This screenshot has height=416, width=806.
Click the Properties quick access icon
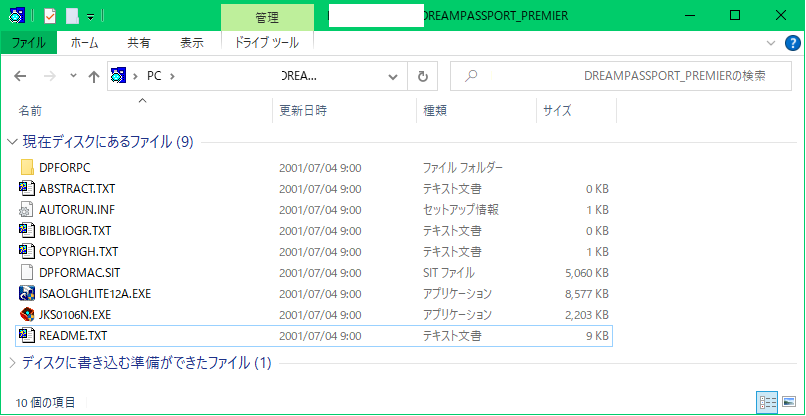50,16
